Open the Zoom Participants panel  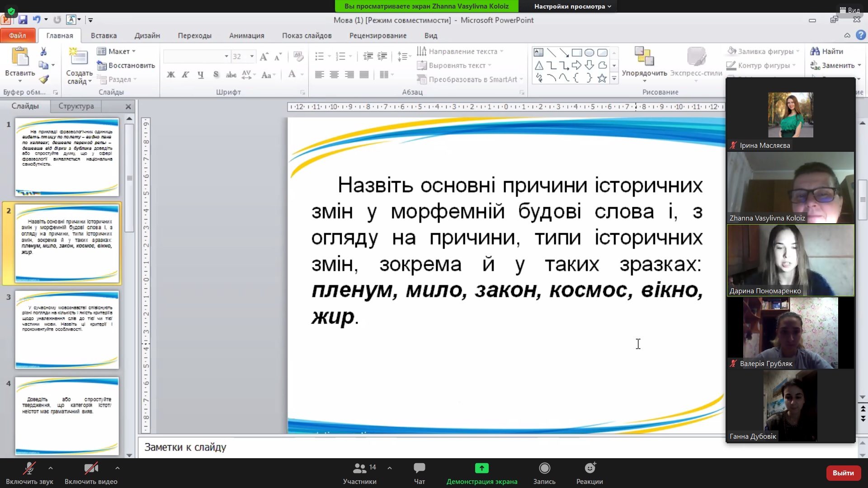[360, 468]
